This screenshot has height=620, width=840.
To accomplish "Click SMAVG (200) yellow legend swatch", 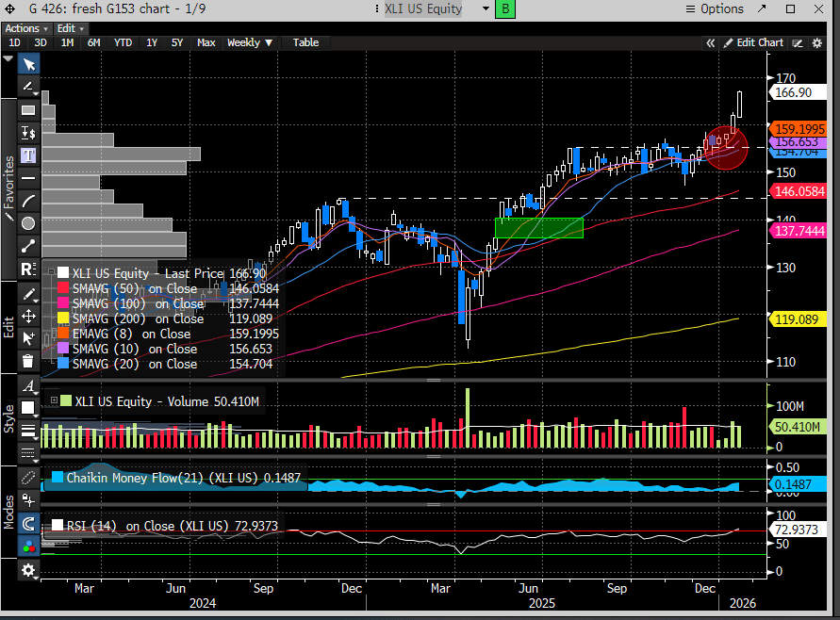I will pos(63,318).
